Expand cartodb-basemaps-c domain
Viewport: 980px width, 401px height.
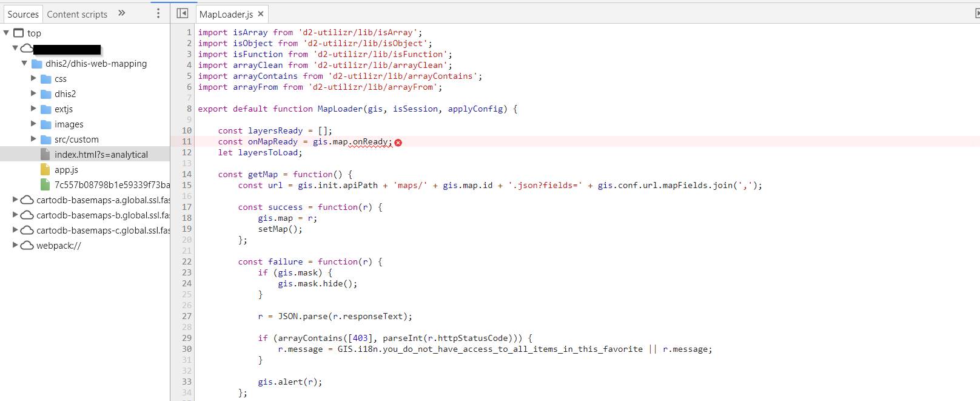tap(15, 230)
